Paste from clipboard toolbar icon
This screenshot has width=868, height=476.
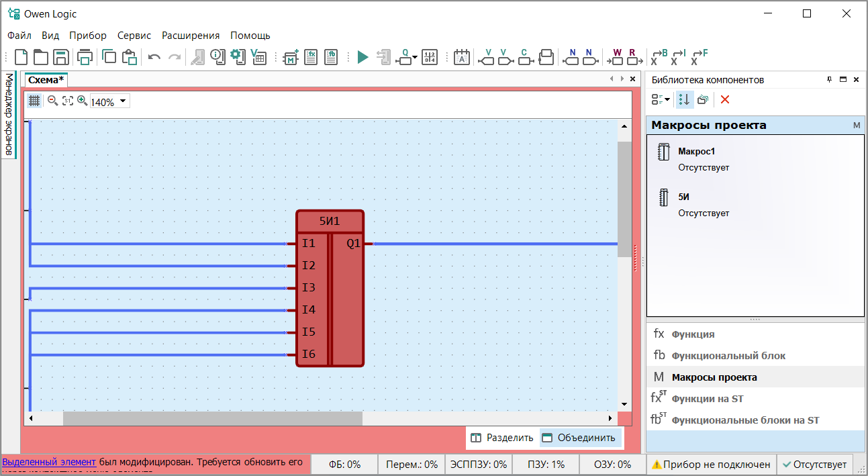click(x=130, y=58)
